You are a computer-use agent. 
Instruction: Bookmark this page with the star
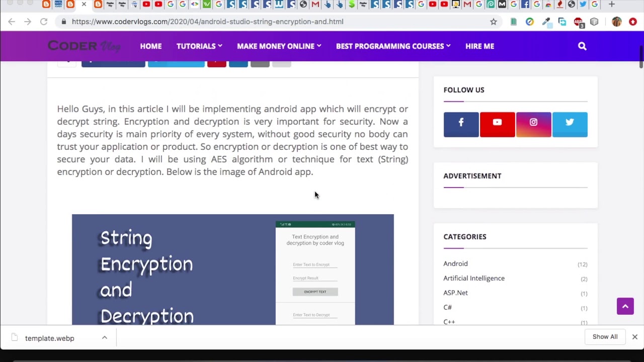point(494,22)
